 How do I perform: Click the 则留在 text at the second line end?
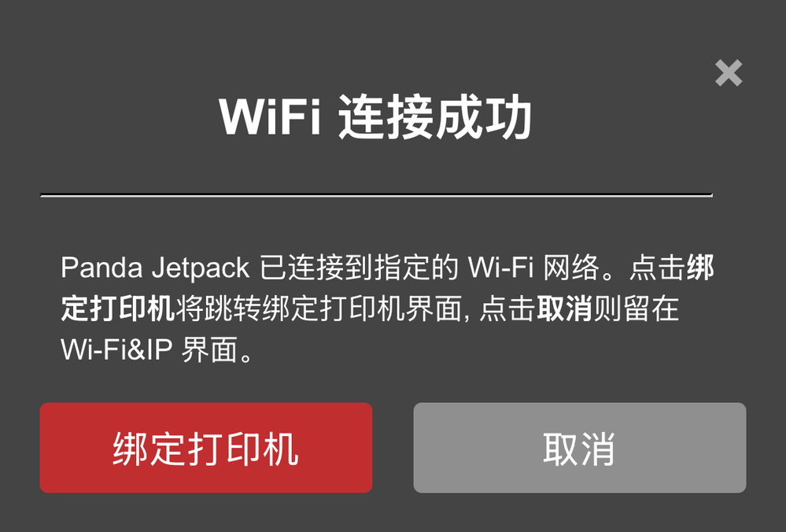(637, 308)
